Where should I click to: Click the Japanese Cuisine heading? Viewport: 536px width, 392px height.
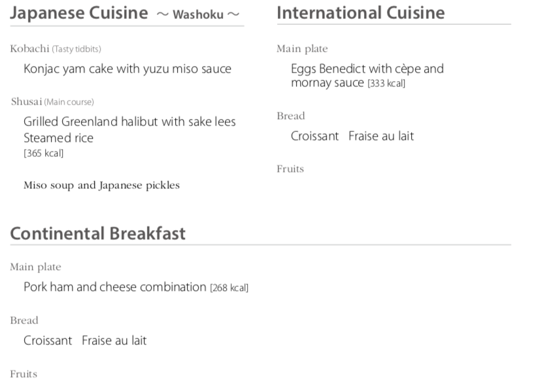(79, 13)
